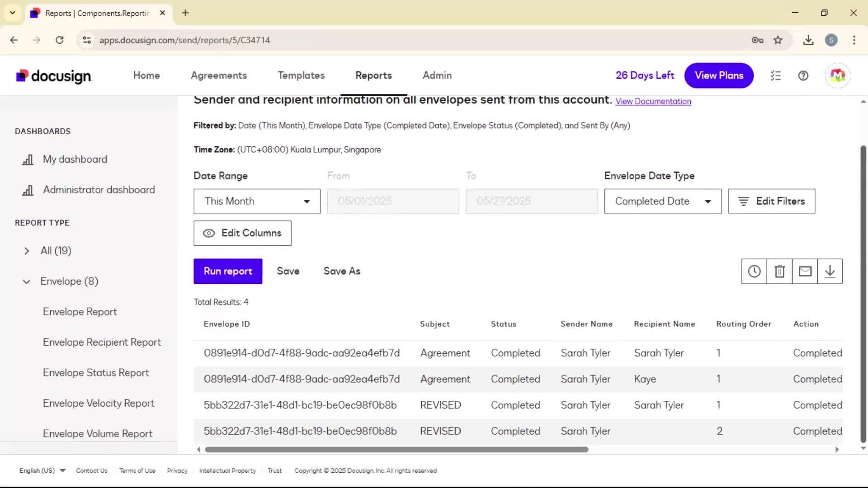868x488 pixels.
Task: Sort by Recipient Name column header
Action: tap(664, 324)
